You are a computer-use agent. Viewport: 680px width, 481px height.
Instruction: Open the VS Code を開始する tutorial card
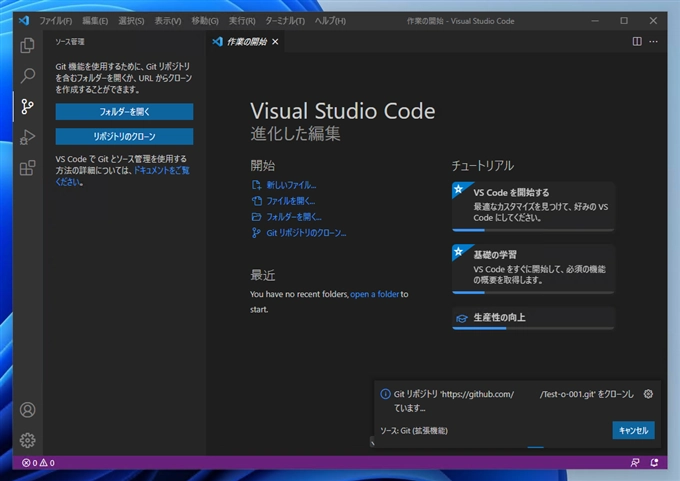point(533,206)
